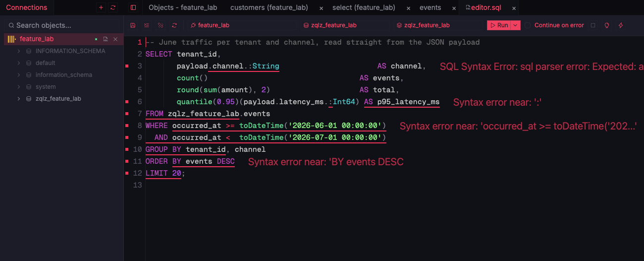Click the brush icon next to format
Image resolution: width=644 pixels, height=261 pixels.
click(x=161, y=25)
